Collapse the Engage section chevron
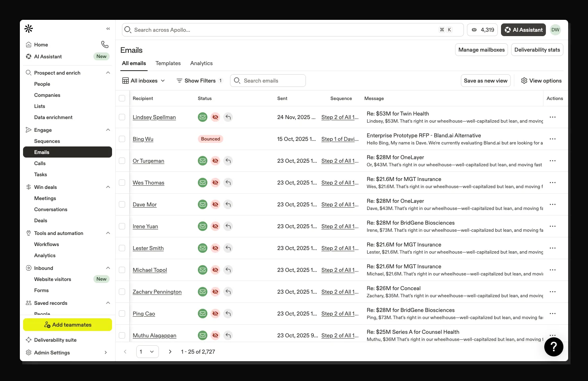Viewport: 588px width, 381px height. 108,130
